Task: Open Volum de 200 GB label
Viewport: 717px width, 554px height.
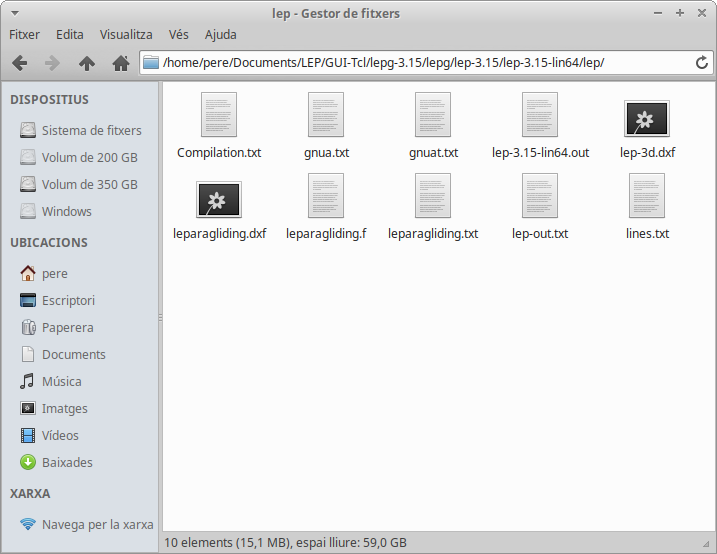Action: tap(90, 157)
